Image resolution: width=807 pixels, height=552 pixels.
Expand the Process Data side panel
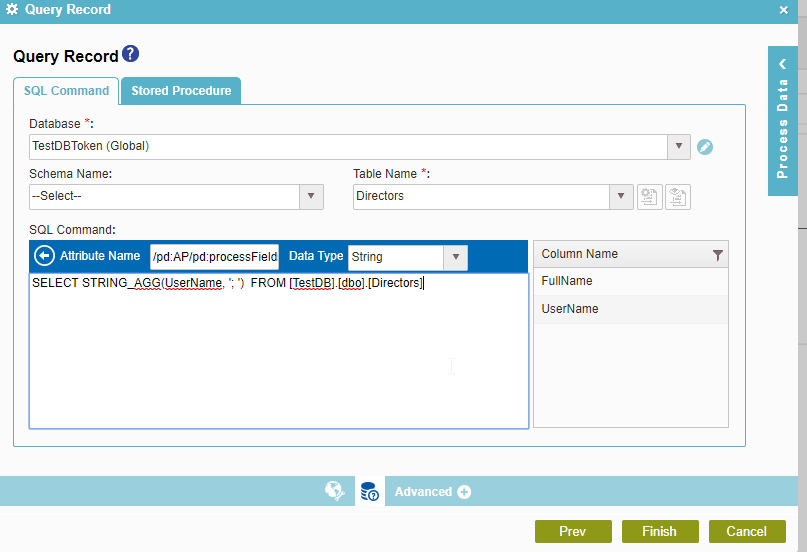tap(783, 120)
